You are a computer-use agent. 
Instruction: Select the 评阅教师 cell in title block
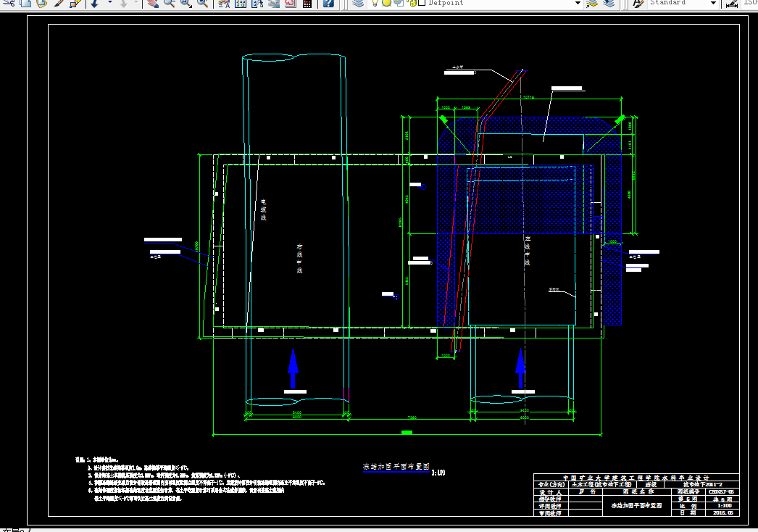point(550,506)
